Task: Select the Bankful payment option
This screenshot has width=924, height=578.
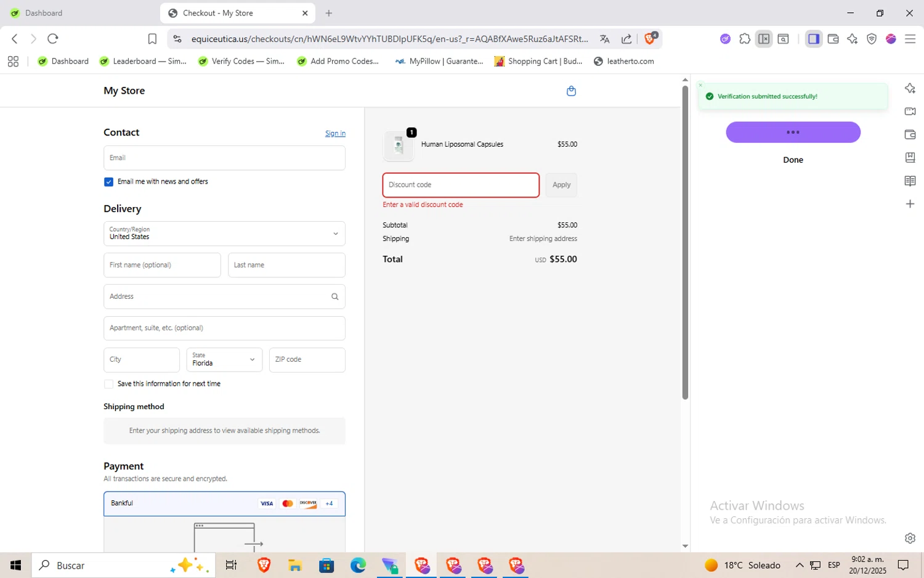Action: click(x=224, y=503)
